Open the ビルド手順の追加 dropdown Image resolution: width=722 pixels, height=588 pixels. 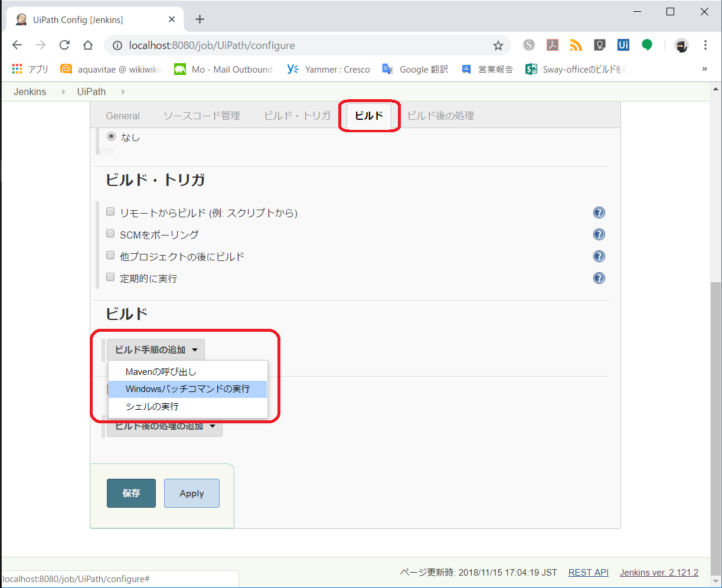click(156, 349)
